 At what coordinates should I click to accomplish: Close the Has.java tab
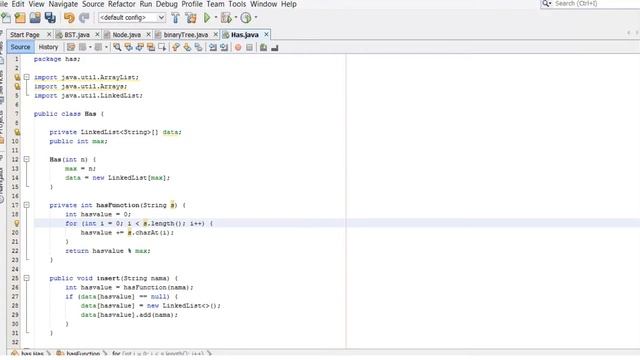266,35
